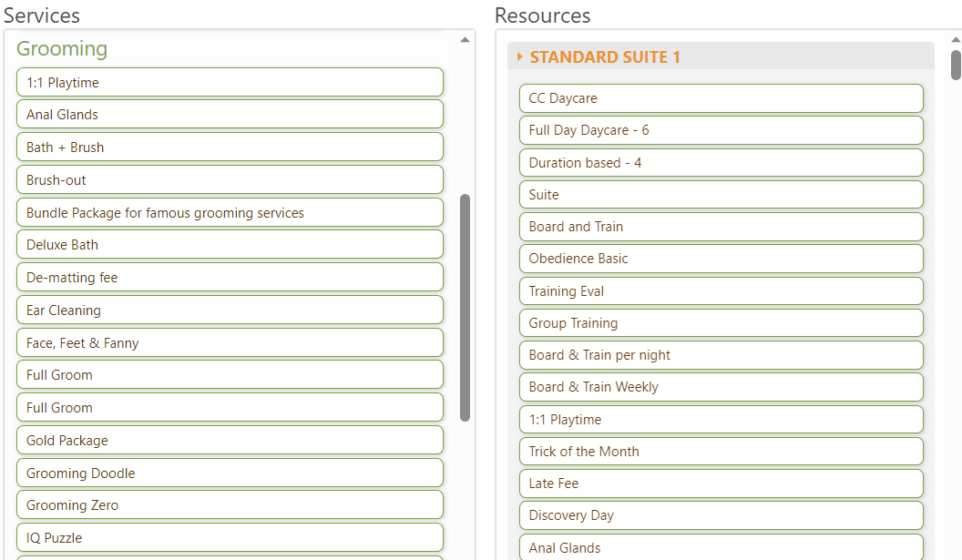Pick the Trick of the Month item
962x560 pixels.
pos(721,451)
